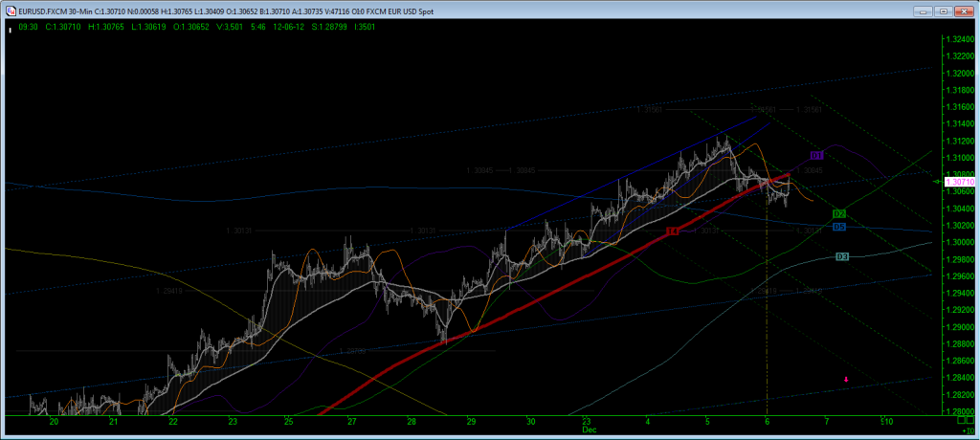Click the teal D3 line label
This screenshot has height=440, width=980.
[x=842, y=256]
